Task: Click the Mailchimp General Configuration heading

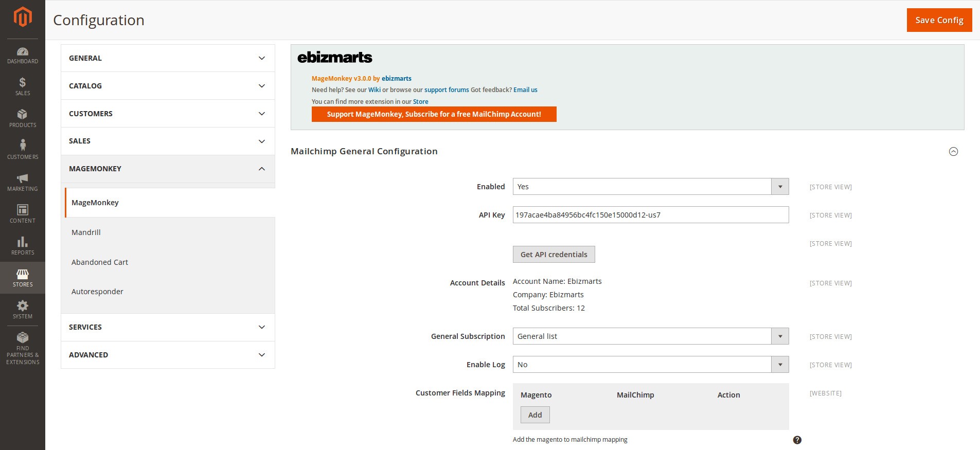Action: pos(364,151)
